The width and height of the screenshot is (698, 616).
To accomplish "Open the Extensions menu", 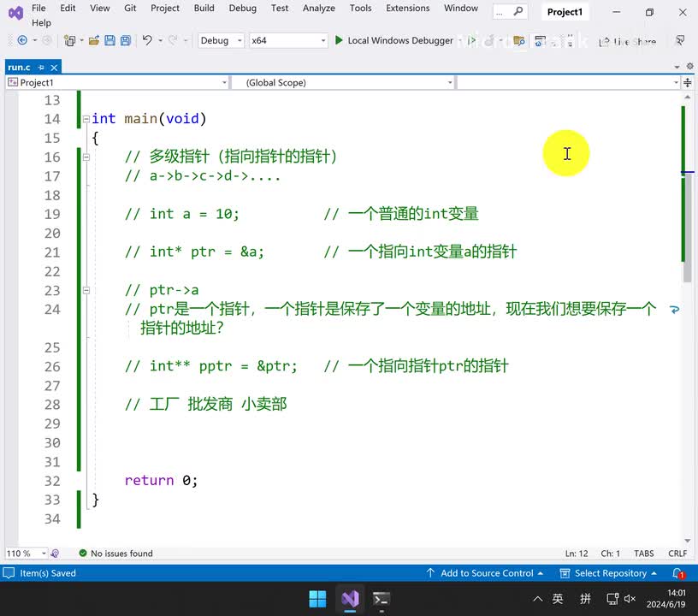I will click(408, 8).
